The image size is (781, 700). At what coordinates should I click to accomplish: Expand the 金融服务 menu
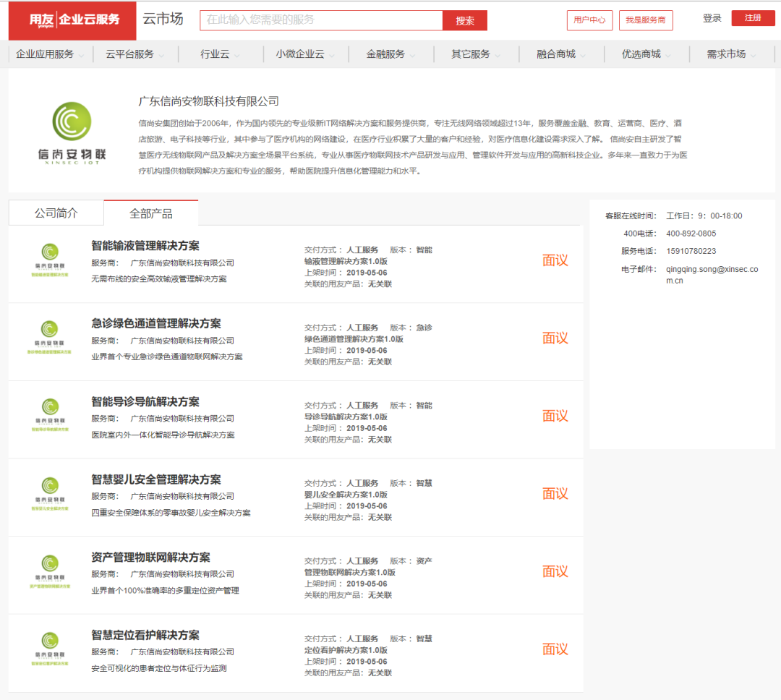[391, 54]
